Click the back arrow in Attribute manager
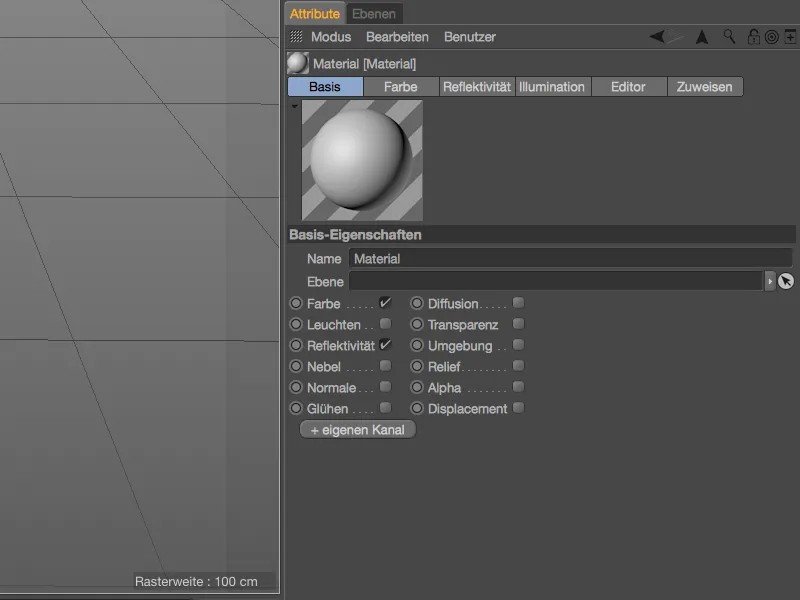 (x=657, y=37)
